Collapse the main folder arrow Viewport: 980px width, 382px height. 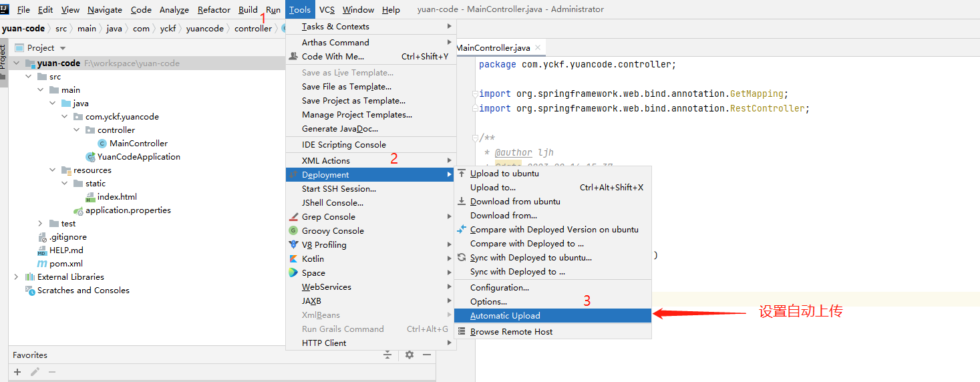[41, 90]
